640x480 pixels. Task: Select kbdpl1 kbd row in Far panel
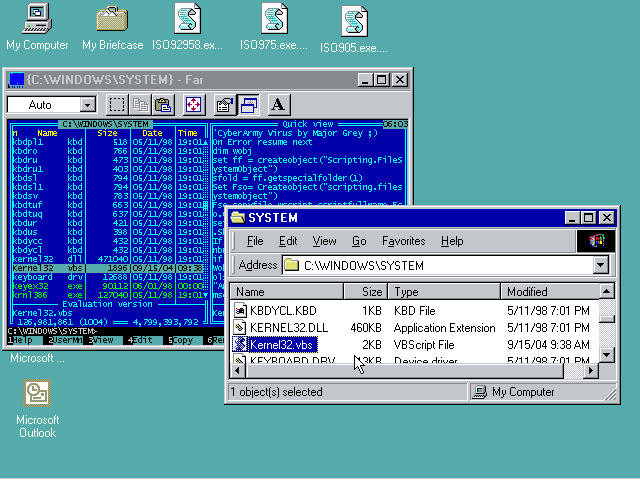tap(108, 142)
